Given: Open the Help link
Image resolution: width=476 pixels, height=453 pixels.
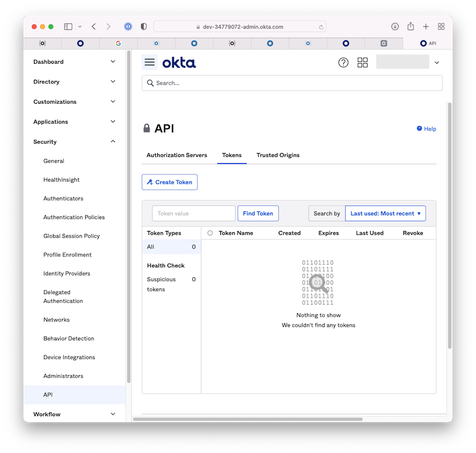Looking at the screenshot, I should point(427,129).
